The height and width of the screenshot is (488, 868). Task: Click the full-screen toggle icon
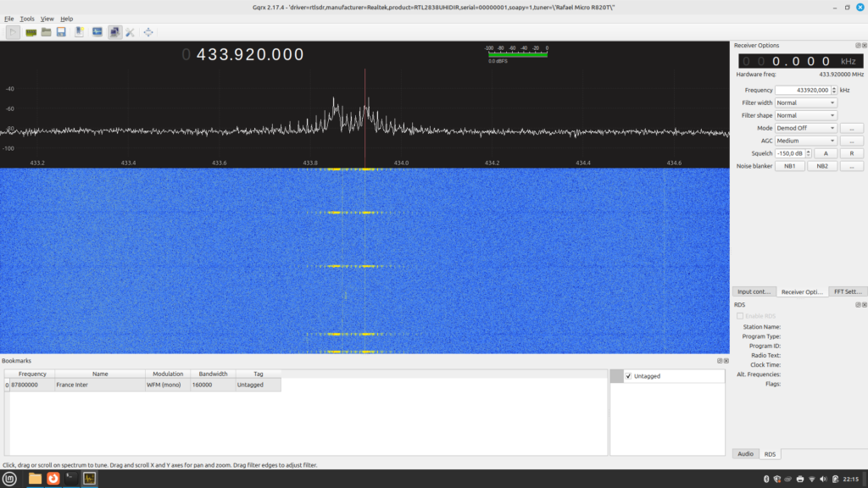[148, 32]
